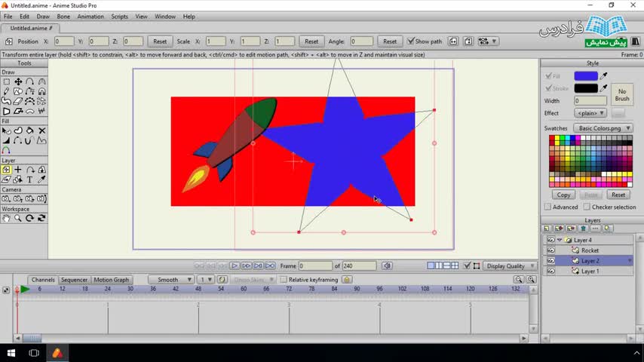The image size is (644, 362).
Task: Open toolbar options dropdown arrow after flip icons
Action: [494, 41]
